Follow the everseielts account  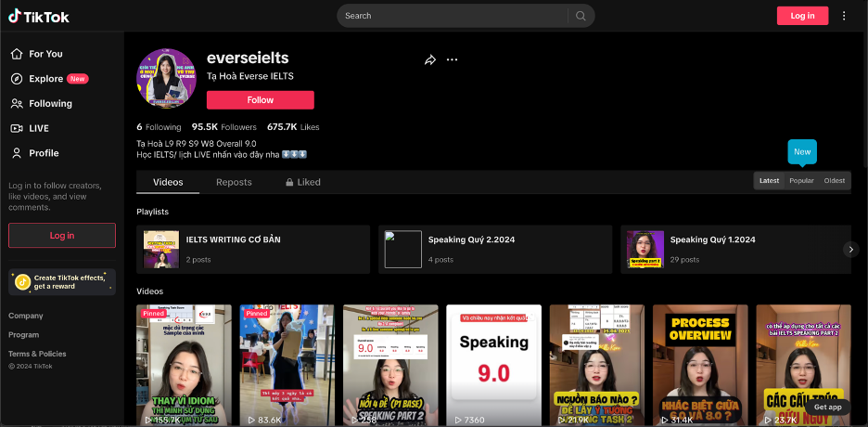pyautogui.click(x=261, y=100)
